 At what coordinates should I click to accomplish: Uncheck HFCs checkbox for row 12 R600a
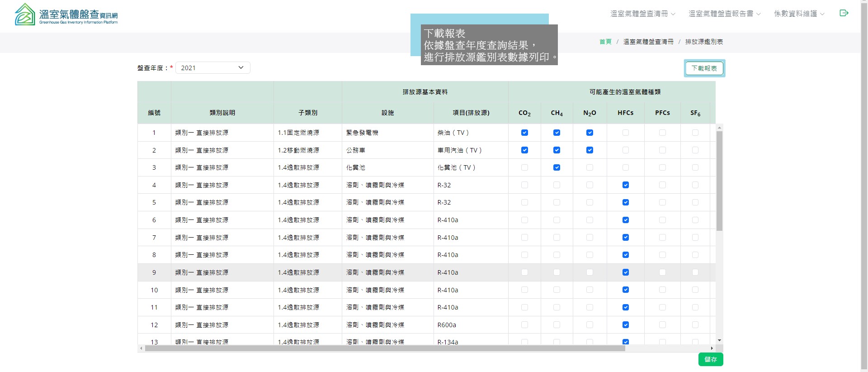tap(626, 325)
